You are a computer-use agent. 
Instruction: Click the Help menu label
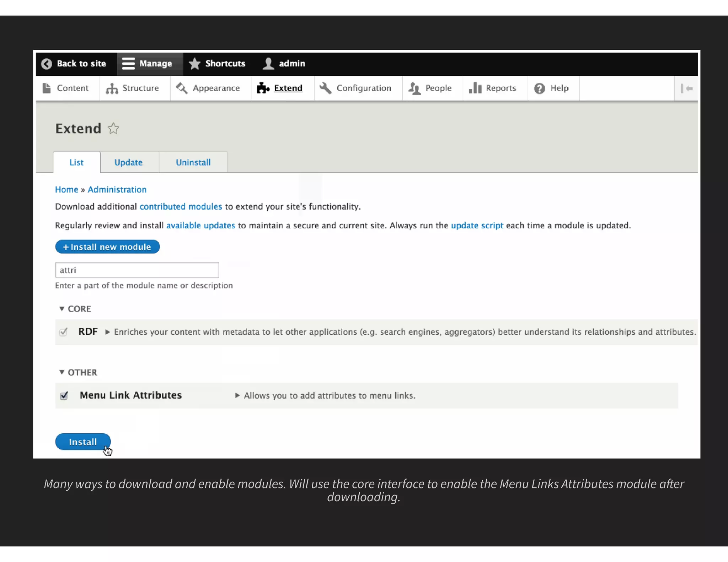(x=559, y=88)
